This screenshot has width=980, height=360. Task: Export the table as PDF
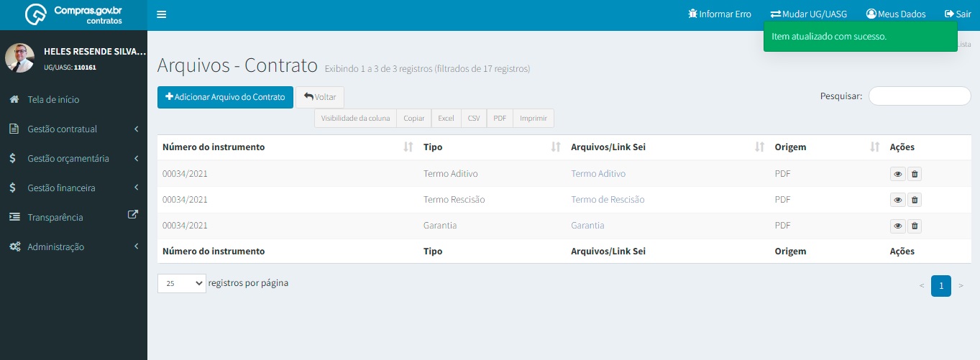(500, 118)
